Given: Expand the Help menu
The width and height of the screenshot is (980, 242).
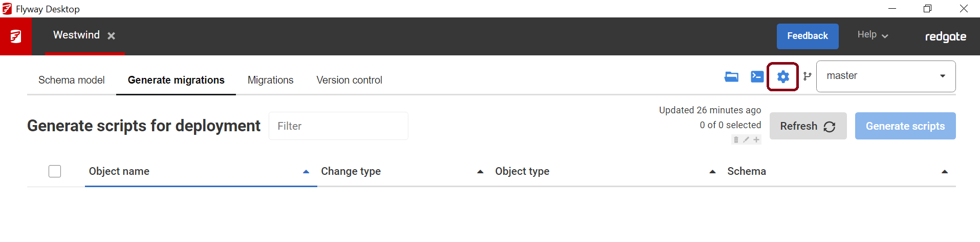Looking at the screenshot, I should click(873, 35).
